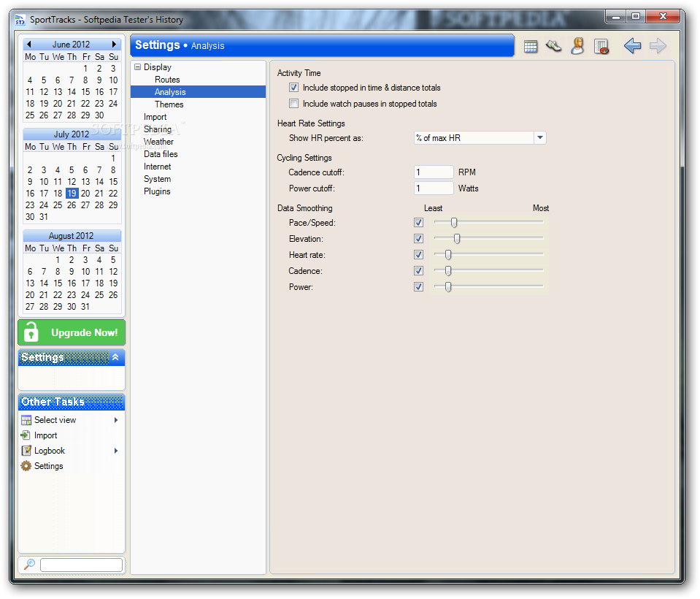Screen dimensions: 700x599
Task: Go forward with the gray right arrow
Action: tap(658, 45)
